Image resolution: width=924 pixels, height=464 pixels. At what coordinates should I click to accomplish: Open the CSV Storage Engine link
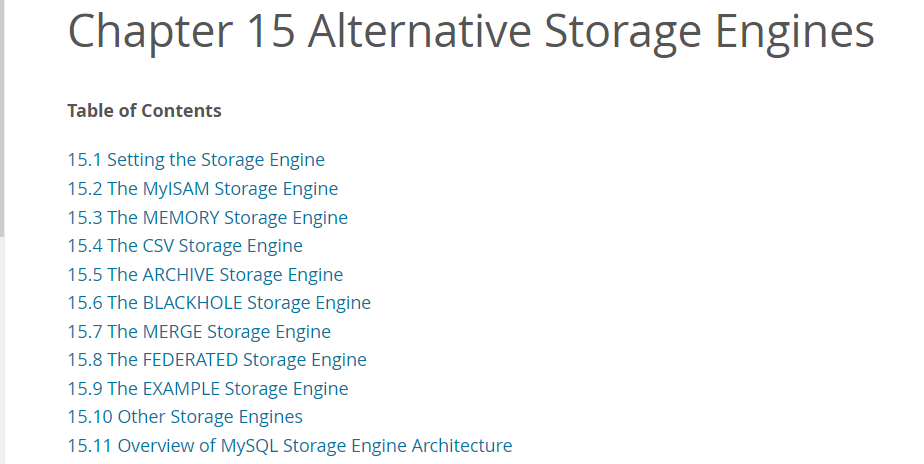(x=185, y=246)
